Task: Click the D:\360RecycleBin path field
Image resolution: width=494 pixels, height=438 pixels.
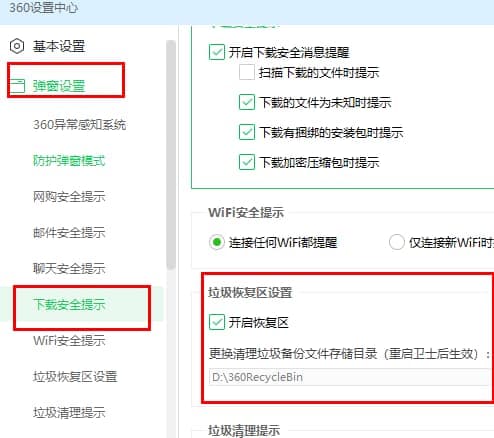Action: 350,377
